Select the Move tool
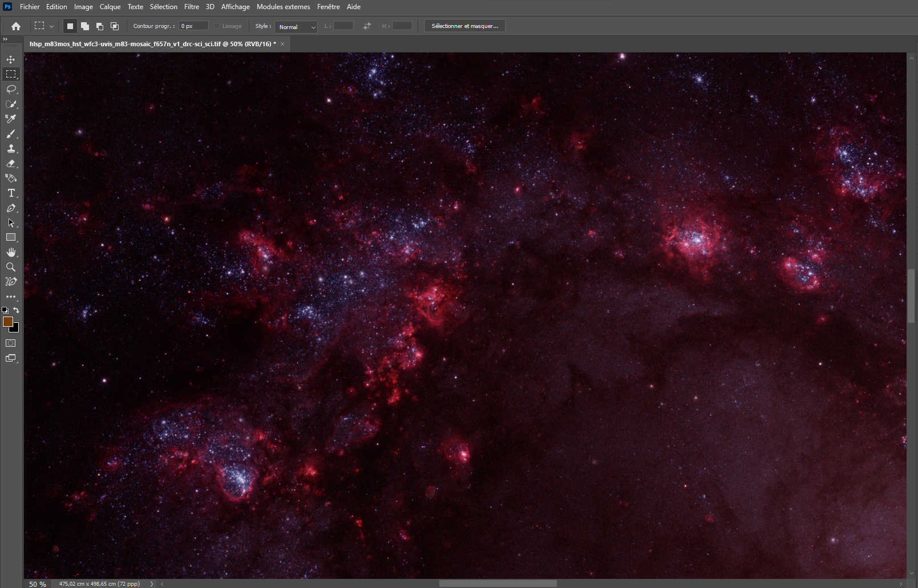 point(11,59)
